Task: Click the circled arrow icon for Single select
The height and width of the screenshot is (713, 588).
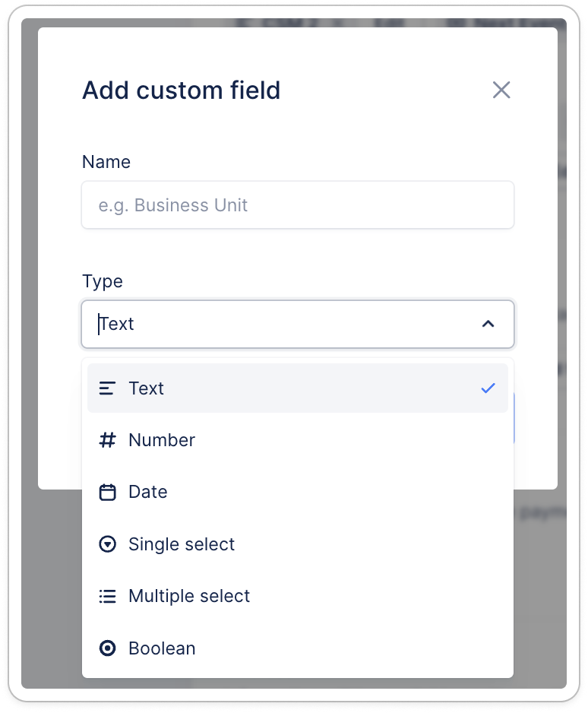Action: click(108, 544)
